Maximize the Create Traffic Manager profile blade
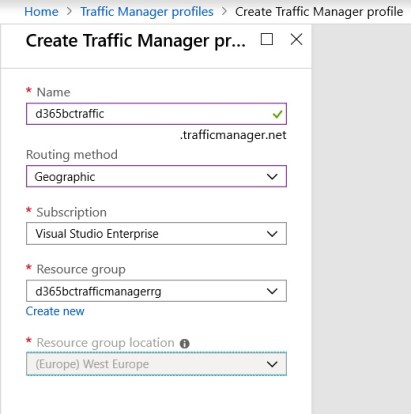This screenshot has height=414, width=411. [267, 39]
